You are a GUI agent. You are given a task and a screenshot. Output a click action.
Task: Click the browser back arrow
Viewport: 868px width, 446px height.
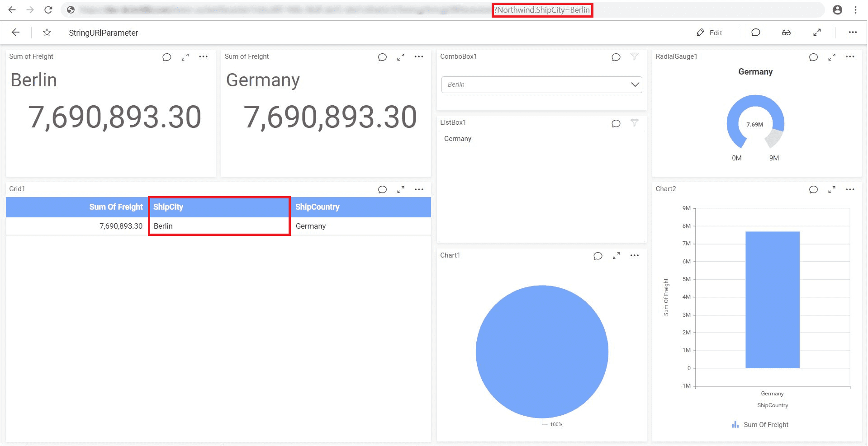(11, 9)
